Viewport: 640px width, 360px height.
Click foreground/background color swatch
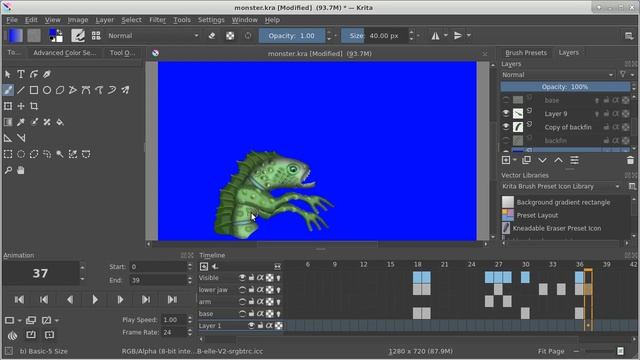pyautogui.click(x=56, y=36)
